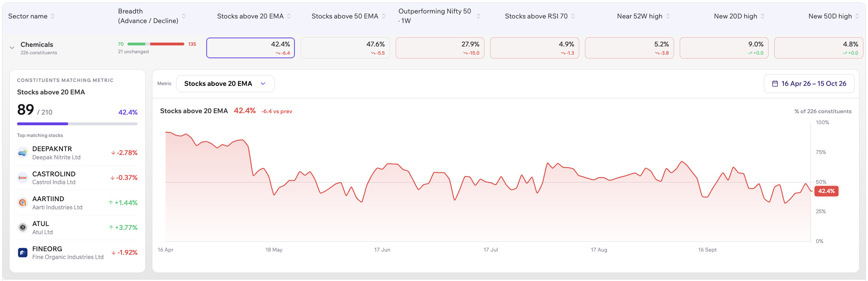Sort by Stocks above RSI 70 icon
This screenshot has height=281, width=868.
click(x=573, y=16)
